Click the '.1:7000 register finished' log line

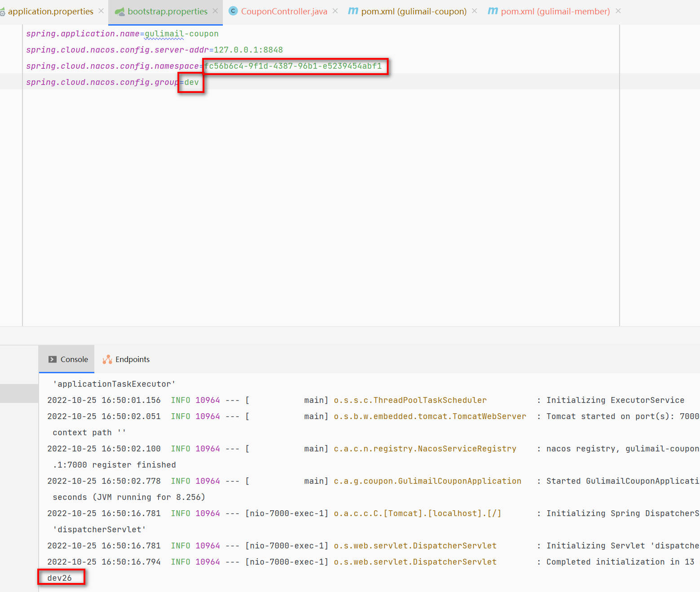tap(114, 465)
